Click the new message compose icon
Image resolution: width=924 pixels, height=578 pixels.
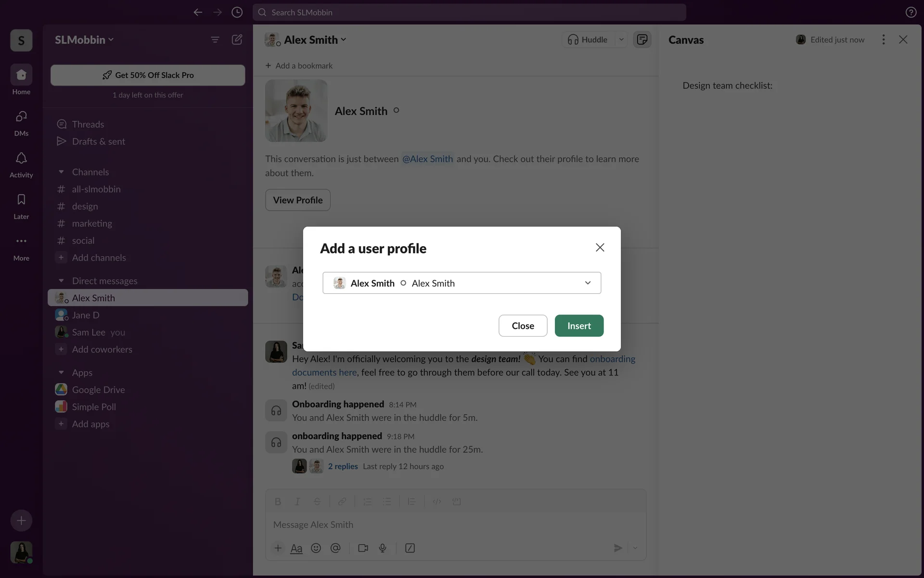[237, 39]
